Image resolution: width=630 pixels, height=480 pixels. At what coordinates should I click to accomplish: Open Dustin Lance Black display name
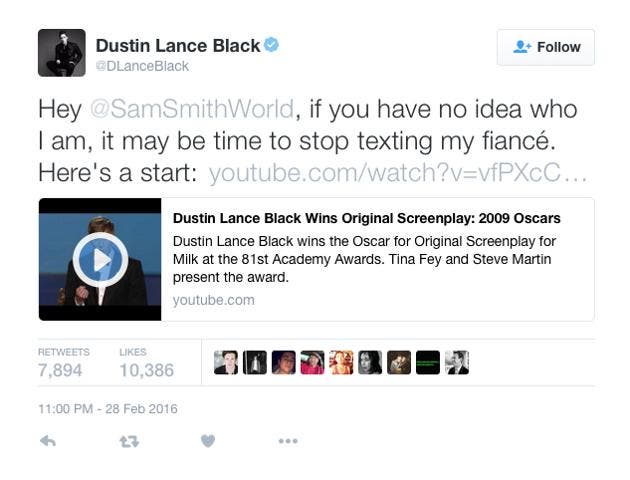178,45
